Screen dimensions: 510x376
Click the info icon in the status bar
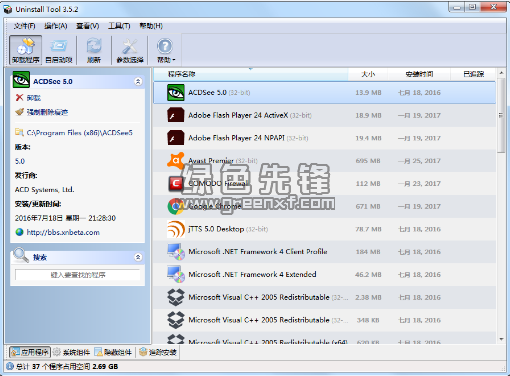pos(10,366)
